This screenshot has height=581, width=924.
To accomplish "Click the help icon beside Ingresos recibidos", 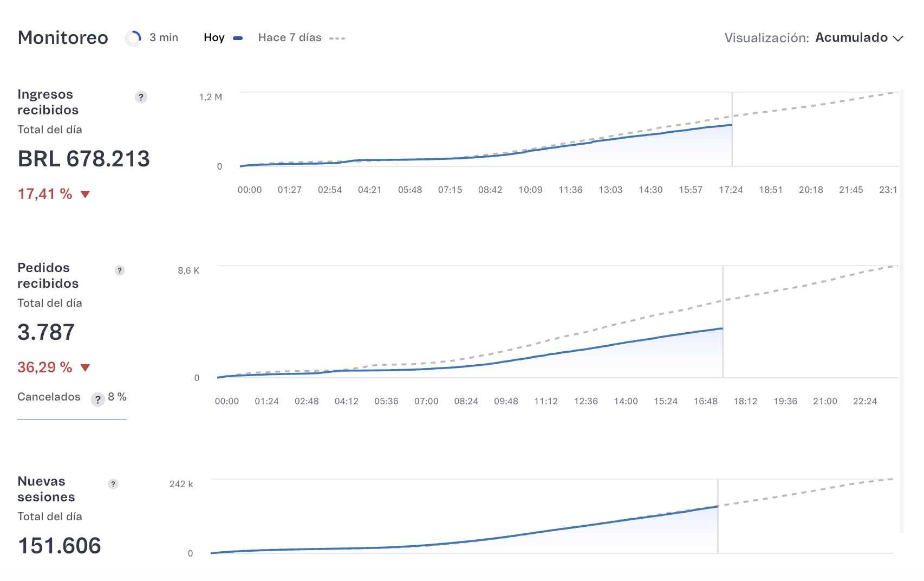I will pos(141,97).
